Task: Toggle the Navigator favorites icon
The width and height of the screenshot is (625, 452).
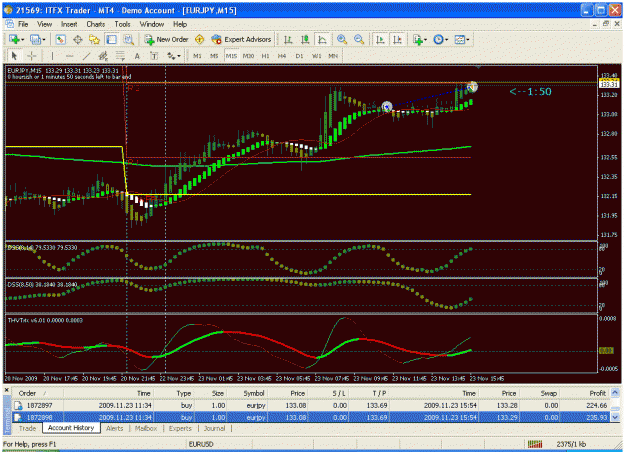Action: (94, 39)
